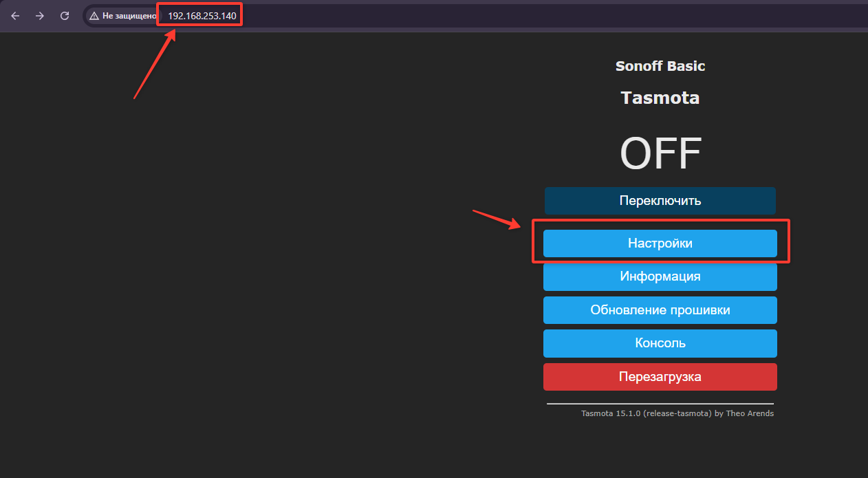The width and height of the screenshot is (868, 478).
Task: Click the browser forward arrow
Action: [x=40, y=15]
